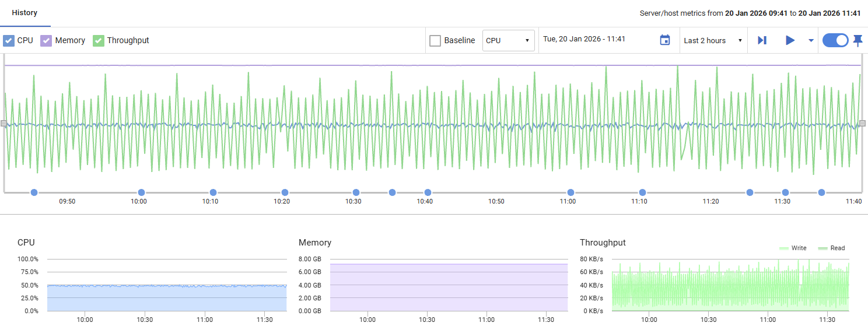Expand the Last 2 hours range dropdown

coord(713,41)
